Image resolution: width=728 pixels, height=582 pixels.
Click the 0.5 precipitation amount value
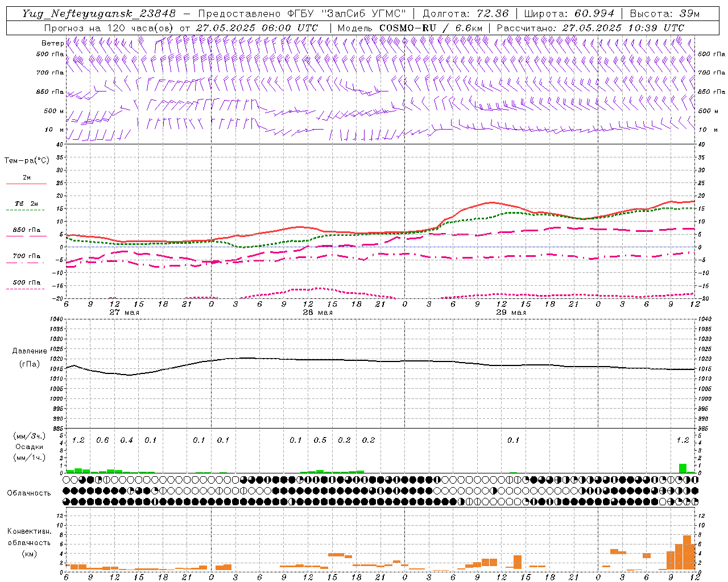click(x=320, y=440)
